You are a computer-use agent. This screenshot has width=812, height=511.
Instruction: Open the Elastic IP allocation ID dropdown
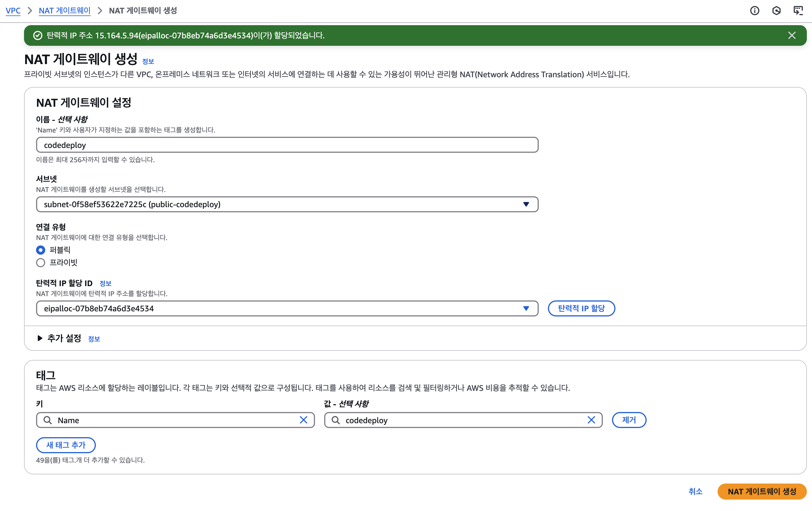pyautogui.click(x=287, y=308)
